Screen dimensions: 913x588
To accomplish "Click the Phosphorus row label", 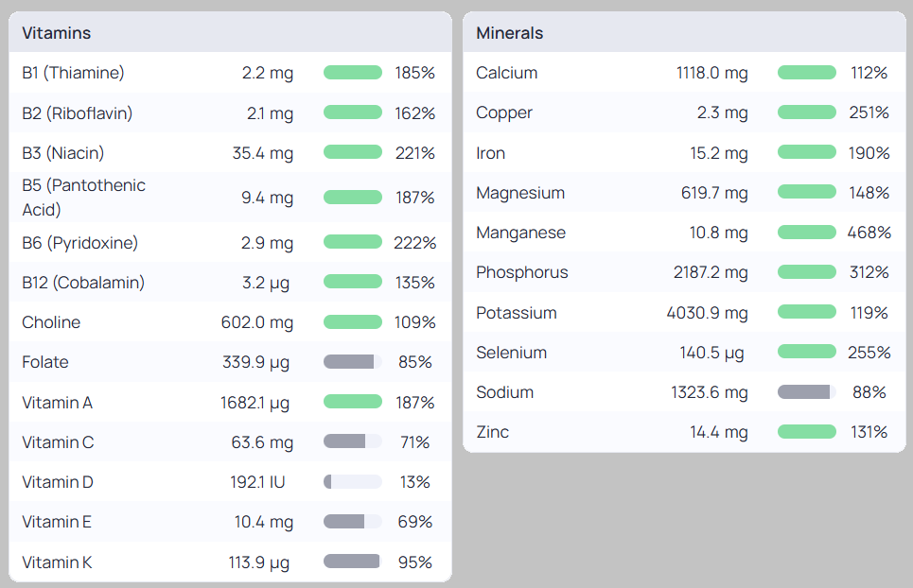I will pos(522,272).
